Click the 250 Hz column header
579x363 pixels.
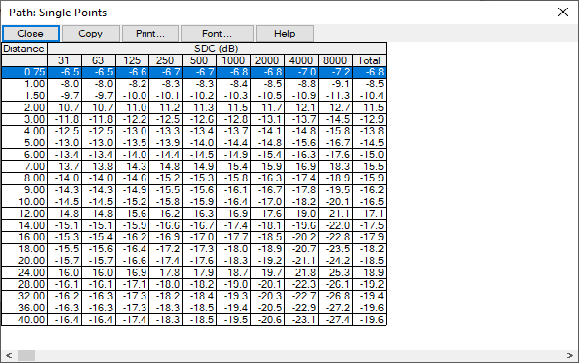coord(165,61)
